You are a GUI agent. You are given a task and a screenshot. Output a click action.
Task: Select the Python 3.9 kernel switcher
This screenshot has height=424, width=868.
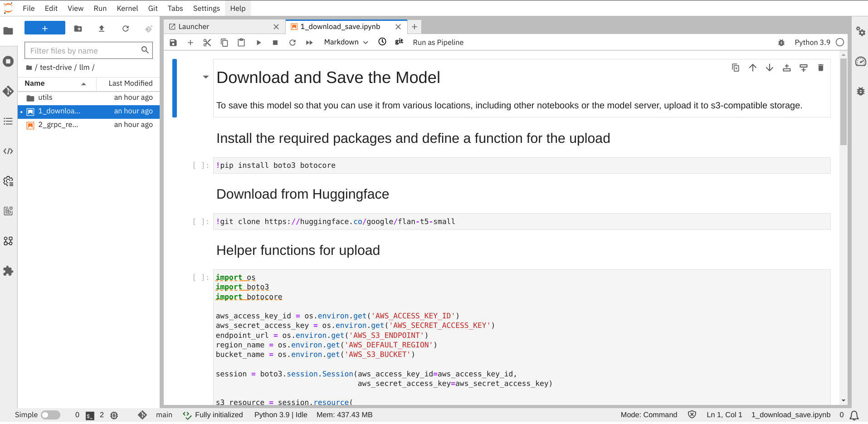click(812, 42)
